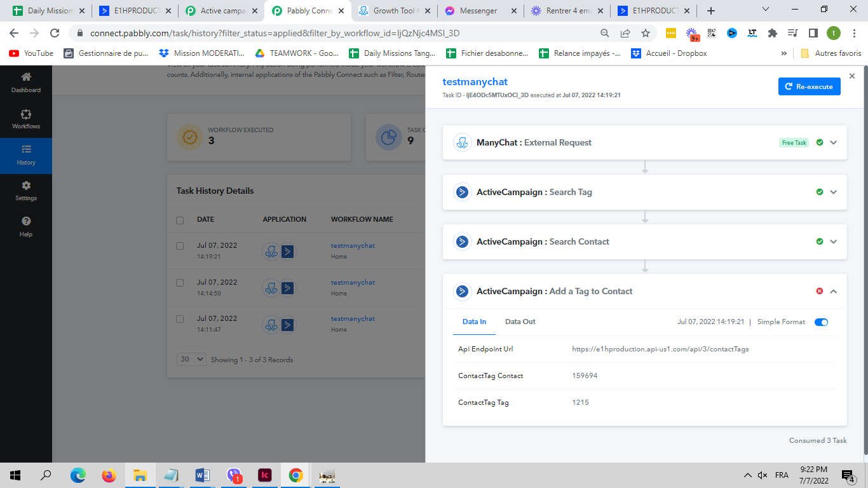Toggle the Simple Format switch
Image resolution: width=868 pixels, height=488 pixels.
click(x=821, y=322)
